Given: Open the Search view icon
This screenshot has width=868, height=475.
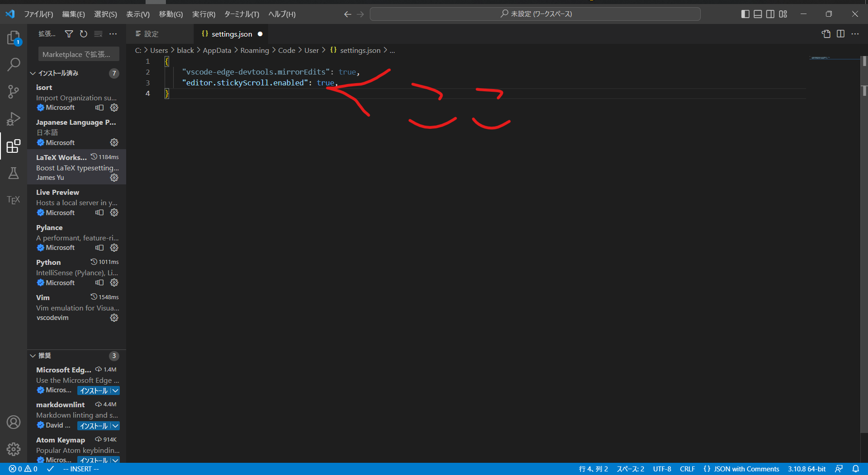Looking at the screenshot, I should pyautogui.click(x=14, y=65).
